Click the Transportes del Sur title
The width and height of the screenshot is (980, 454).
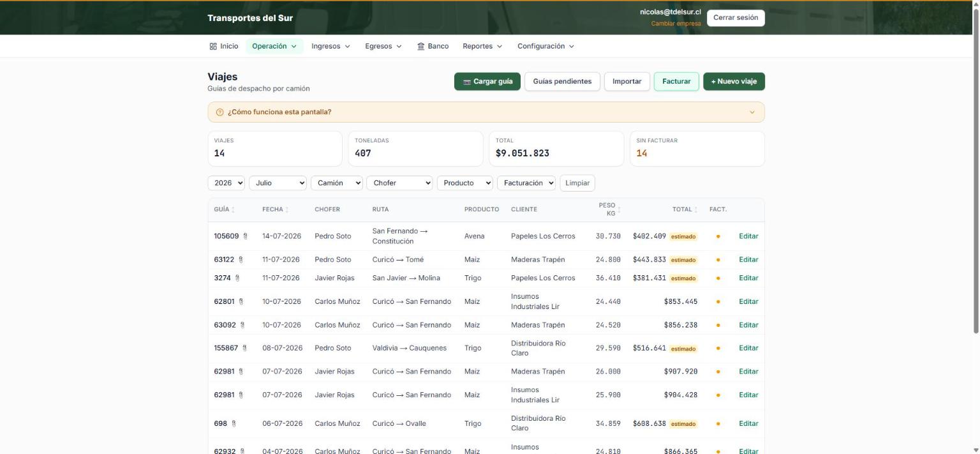coord(250,18)
